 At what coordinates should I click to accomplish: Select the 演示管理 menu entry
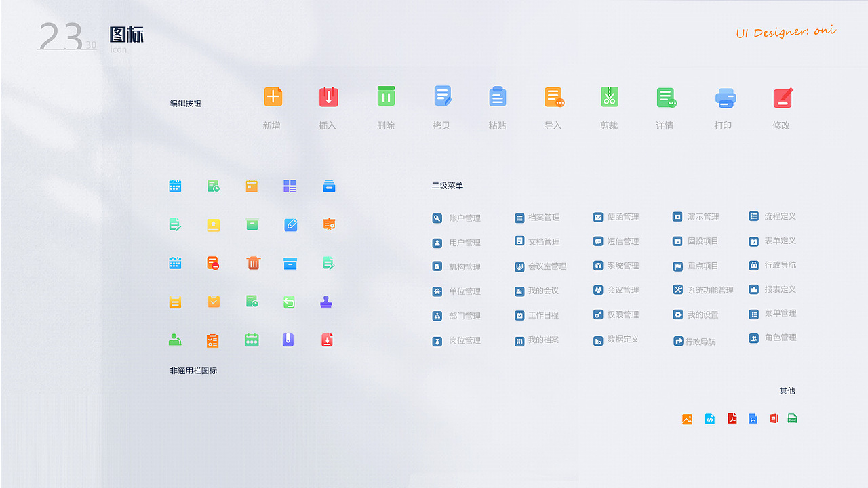pos(696,217)
